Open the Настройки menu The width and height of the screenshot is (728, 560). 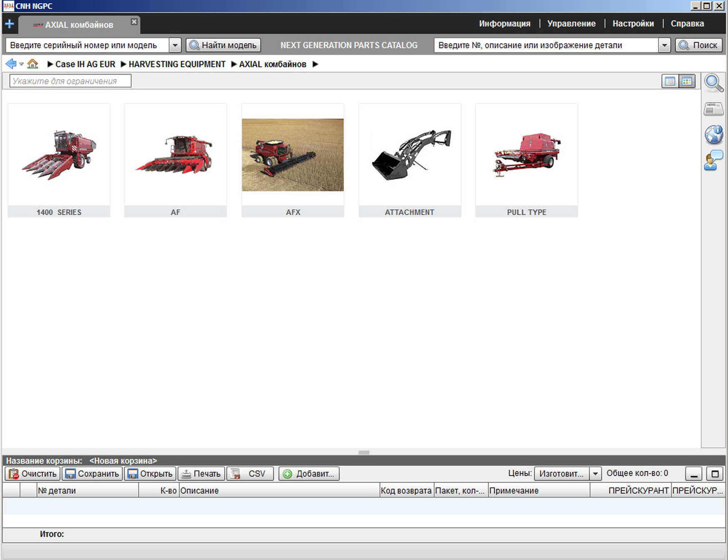[x=633, y=24]
